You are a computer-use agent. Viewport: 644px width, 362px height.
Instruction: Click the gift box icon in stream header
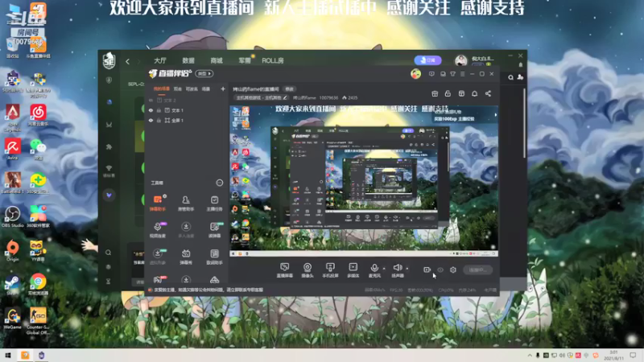tap(435, 93)
